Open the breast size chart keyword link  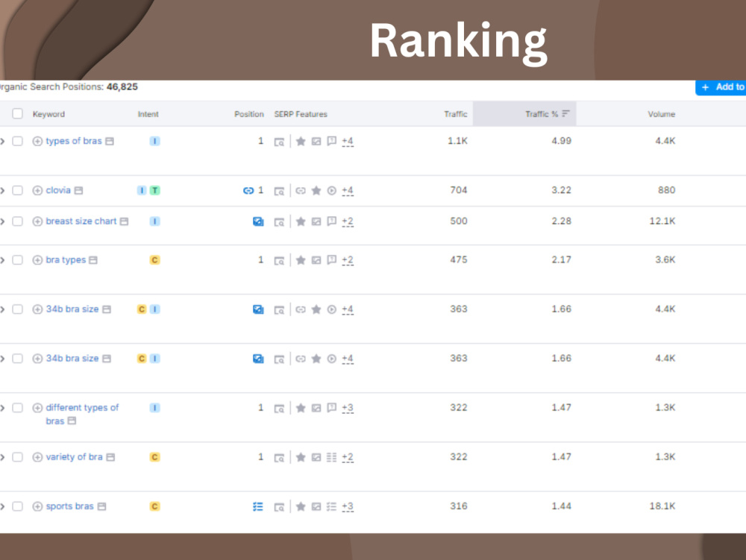point(81,221)
